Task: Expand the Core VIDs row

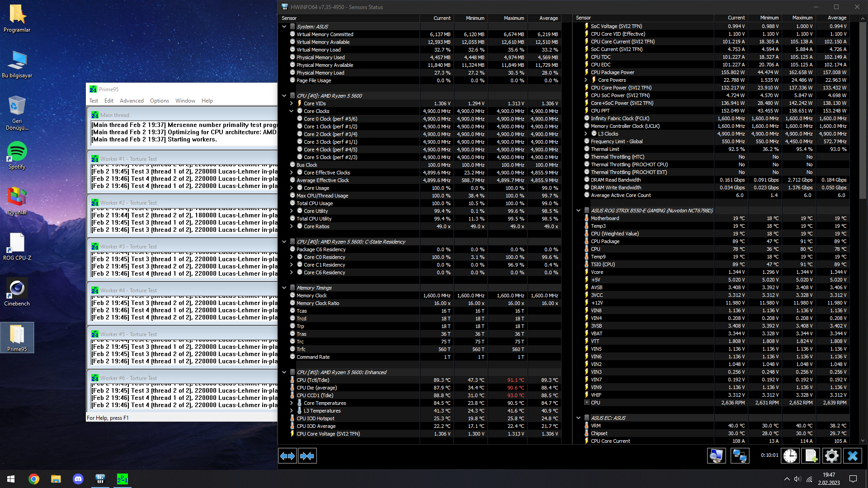Action: click(x=292, y=103)
